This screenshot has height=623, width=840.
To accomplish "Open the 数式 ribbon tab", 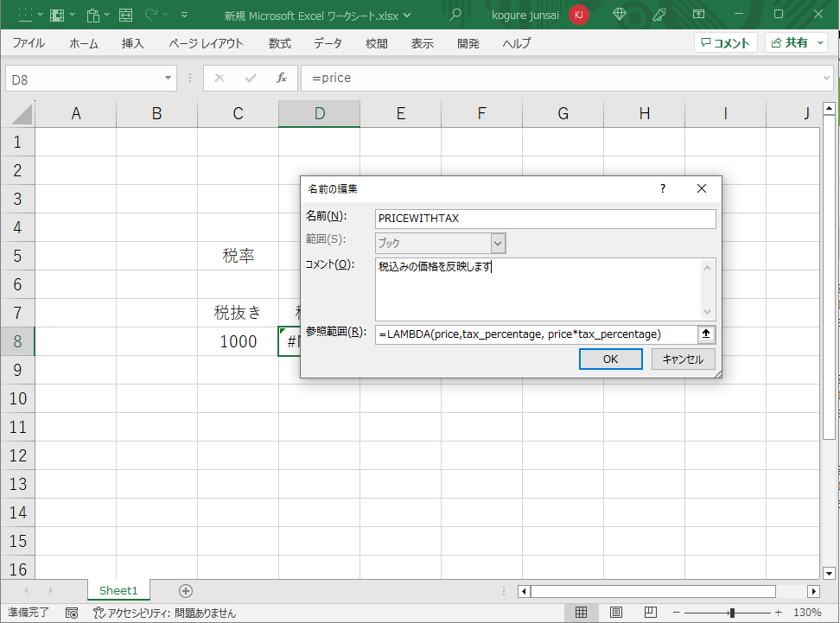I will 280,43.
